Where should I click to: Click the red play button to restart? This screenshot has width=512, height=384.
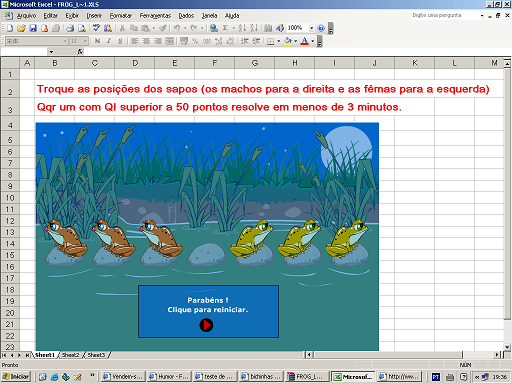[x=206, y=325]
